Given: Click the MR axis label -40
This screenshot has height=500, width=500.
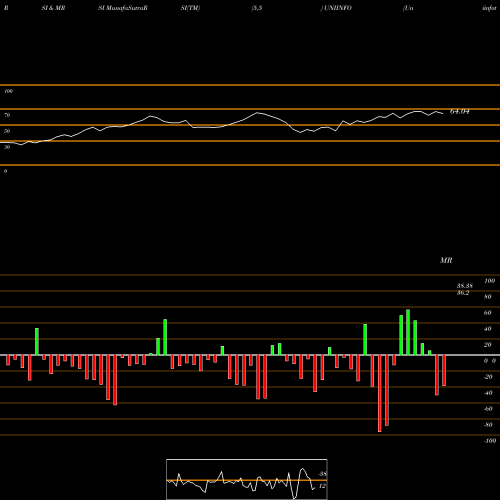Looking at the screenshot, I should pos(488,393).
